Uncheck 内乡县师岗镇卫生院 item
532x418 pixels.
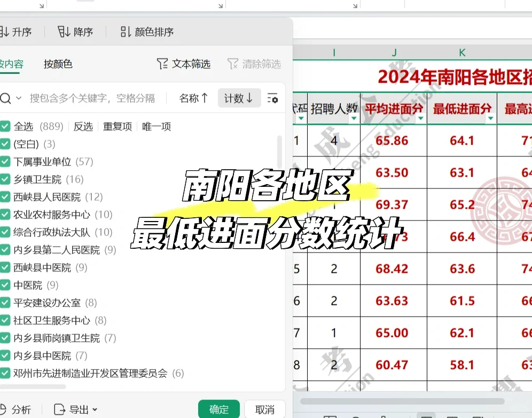(5, 338)
